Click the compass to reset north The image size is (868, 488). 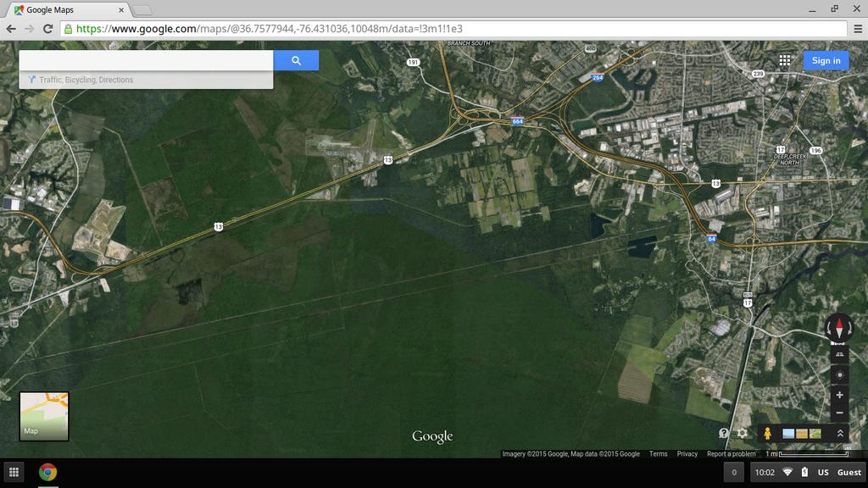pos(839,326)
